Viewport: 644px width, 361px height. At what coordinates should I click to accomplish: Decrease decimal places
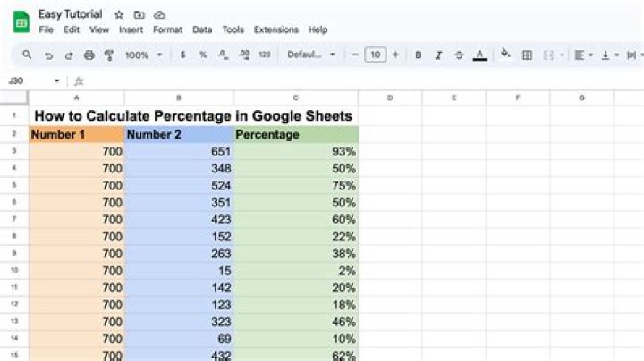[224, 55]
